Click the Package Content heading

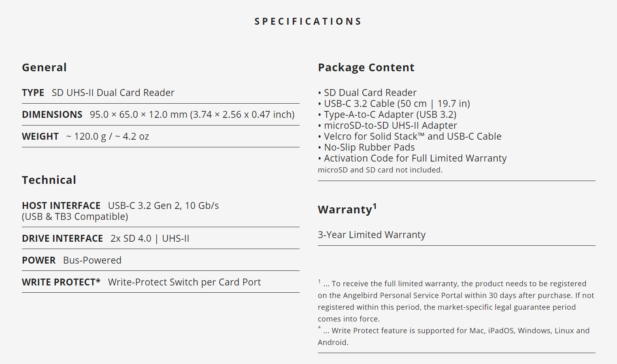[366, 67]
